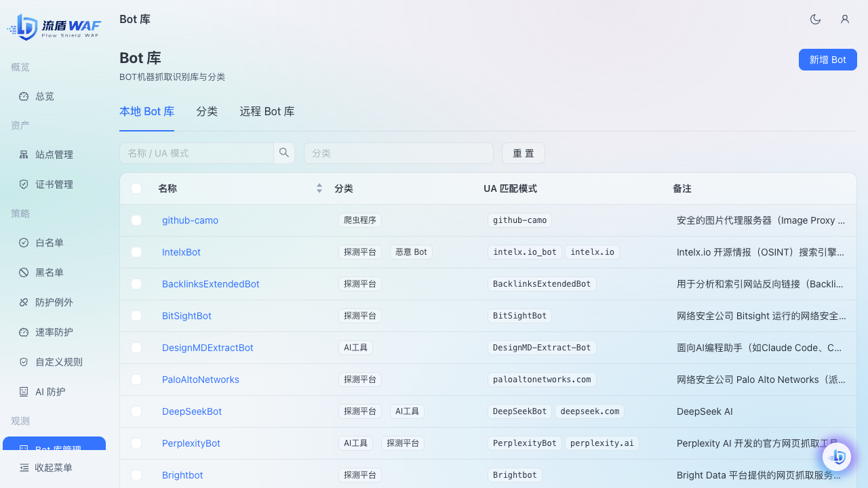Check the PaloAltoNetworks row checkbox

coord(136,380)
